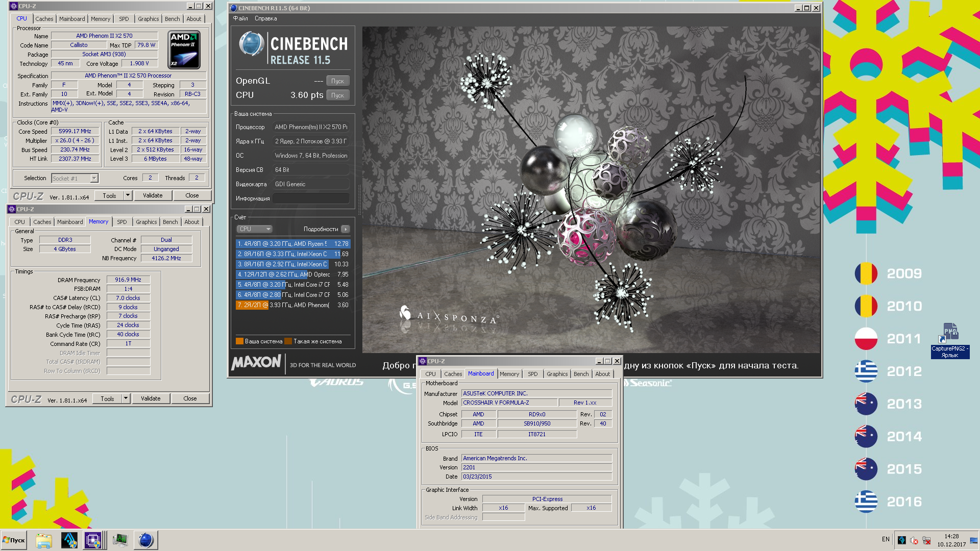
Task: Open the ASRock-style blue arrow utility in taskbar
Action: [69, 540]
